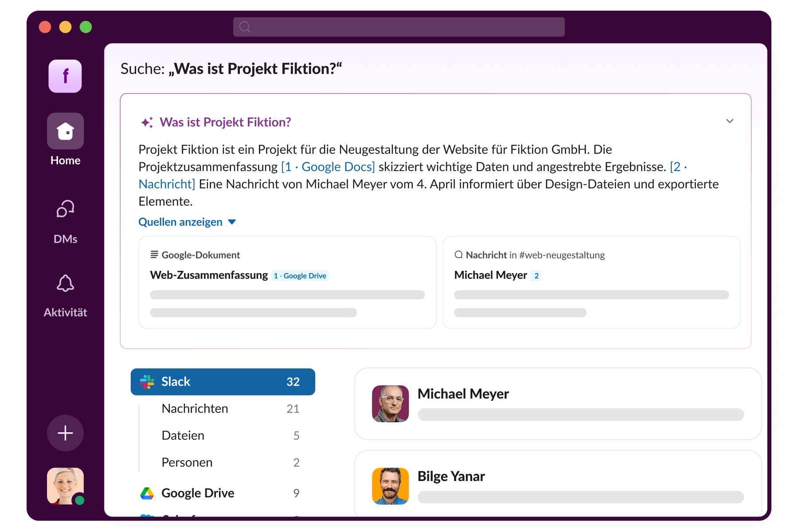The height and width of the screenshot is (532, 798).
Task: Follow the '2 · Nachricht' citation link
Action: [167, 184]
